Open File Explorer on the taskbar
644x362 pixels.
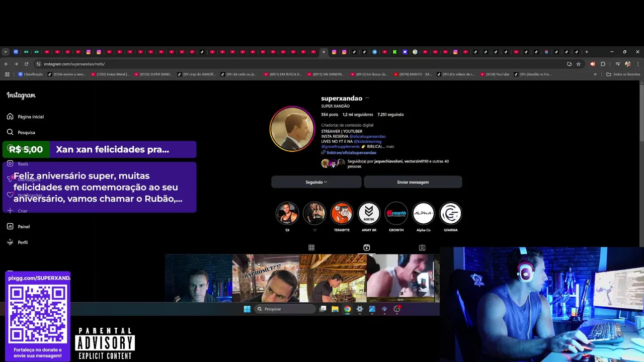(x=335, y=309)
